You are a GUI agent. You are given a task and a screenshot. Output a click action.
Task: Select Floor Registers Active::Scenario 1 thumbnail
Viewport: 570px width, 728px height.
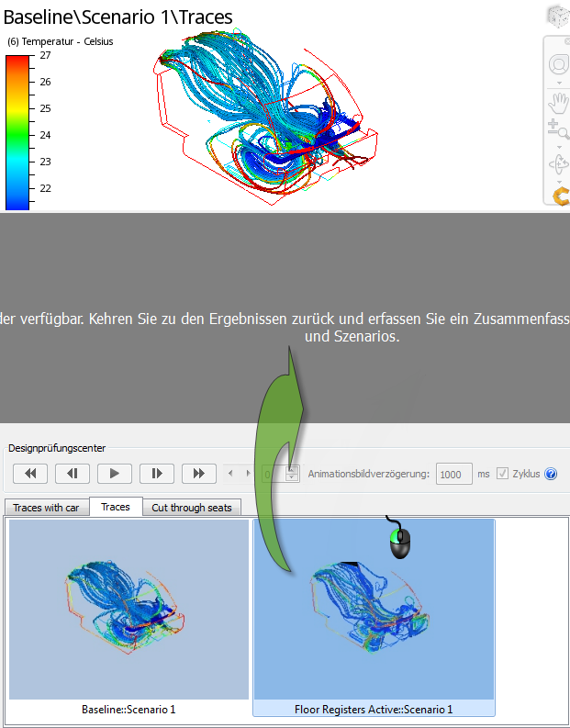(374, 610)
